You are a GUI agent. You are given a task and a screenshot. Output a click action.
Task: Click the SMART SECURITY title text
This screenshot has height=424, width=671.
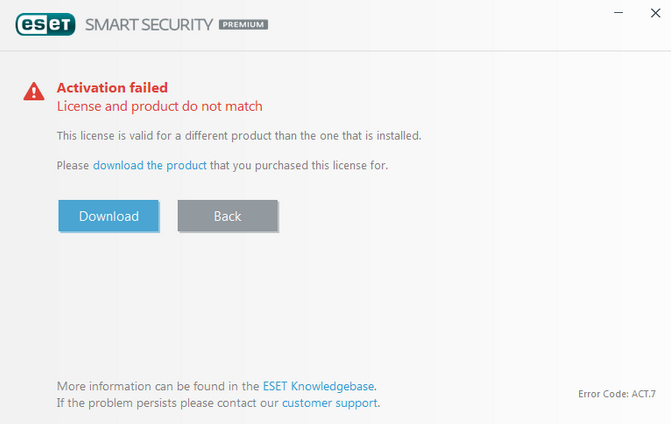[148, 24]
